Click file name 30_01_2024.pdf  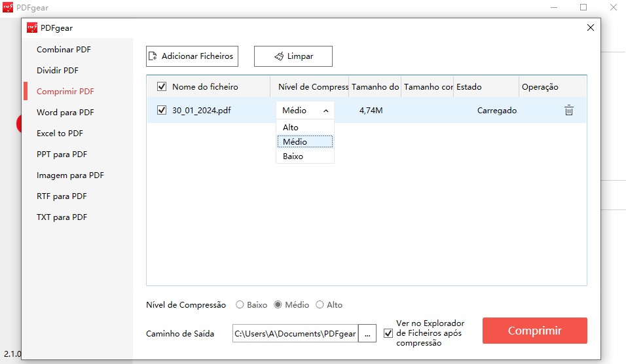pos(202,110)
